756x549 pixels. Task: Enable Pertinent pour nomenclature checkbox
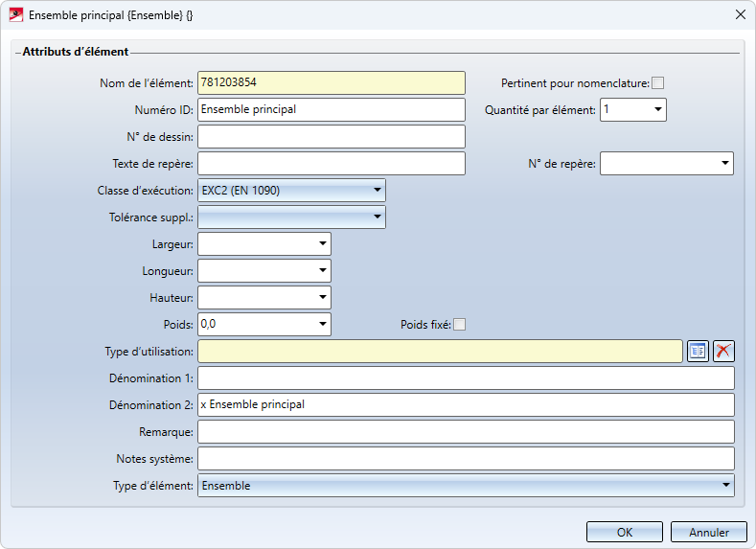pyautogui.click(x=657, y=83)
